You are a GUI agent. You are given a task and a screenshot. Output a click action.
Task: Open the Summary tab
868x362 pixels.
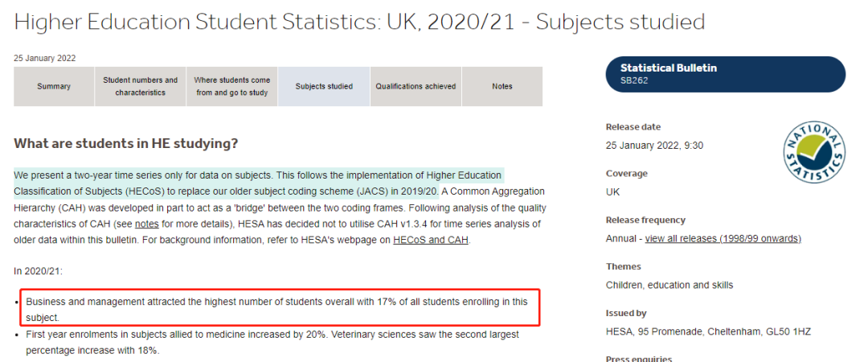54,87
